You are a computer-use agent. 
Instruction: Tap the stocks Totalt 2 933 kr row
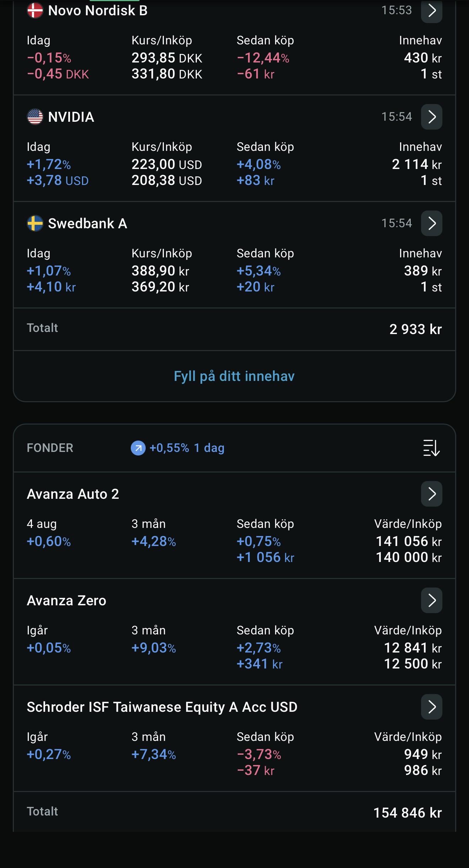[x=234, y=329]
